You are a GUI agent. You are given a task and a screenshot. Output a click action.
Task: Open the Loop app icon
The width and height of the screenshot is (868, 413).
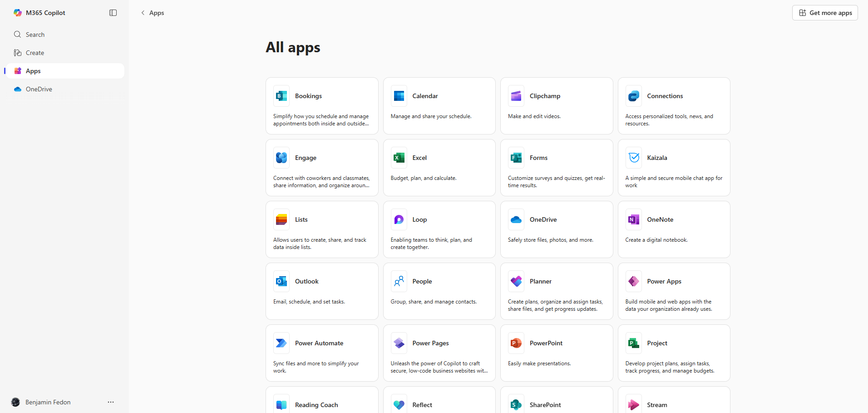[x=399, y=219]
